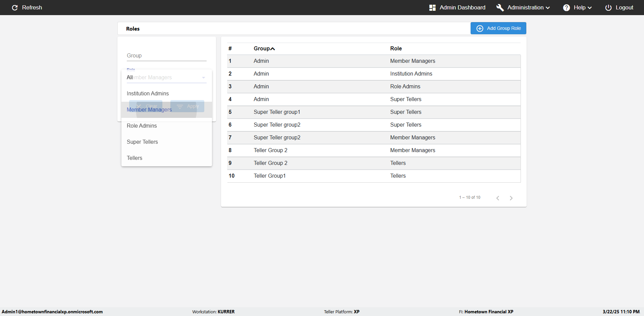Click the date and time in status bar
The width and height of the screenshot is (644, 316).
621,312
